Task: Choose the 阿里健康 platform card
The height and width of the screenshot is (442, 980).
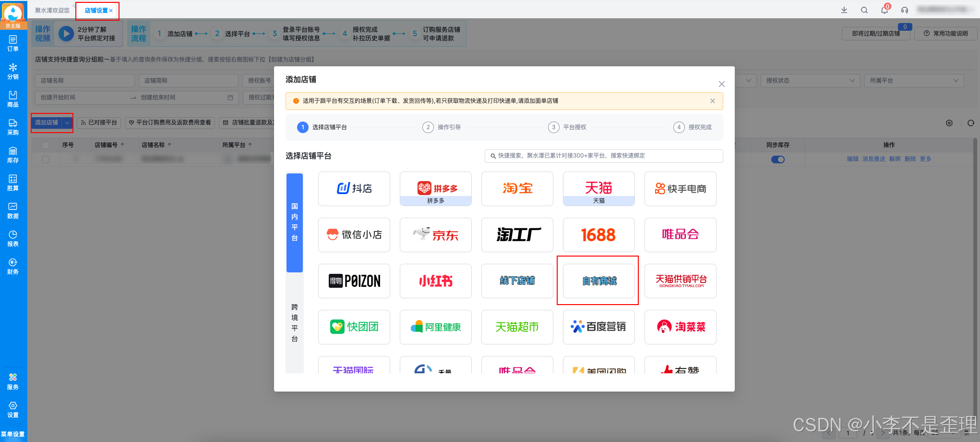Action: point(436,327)
